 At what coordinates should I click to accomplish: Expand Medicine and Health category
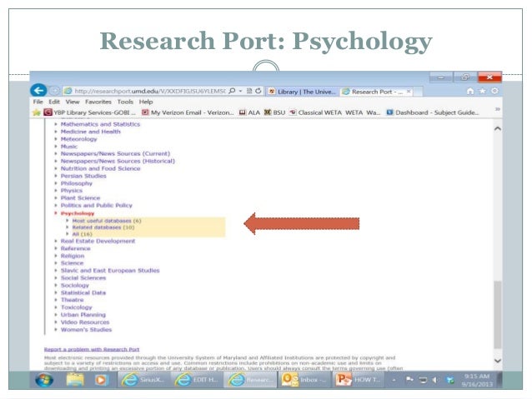pyautogui.click(x=91, y=132)
